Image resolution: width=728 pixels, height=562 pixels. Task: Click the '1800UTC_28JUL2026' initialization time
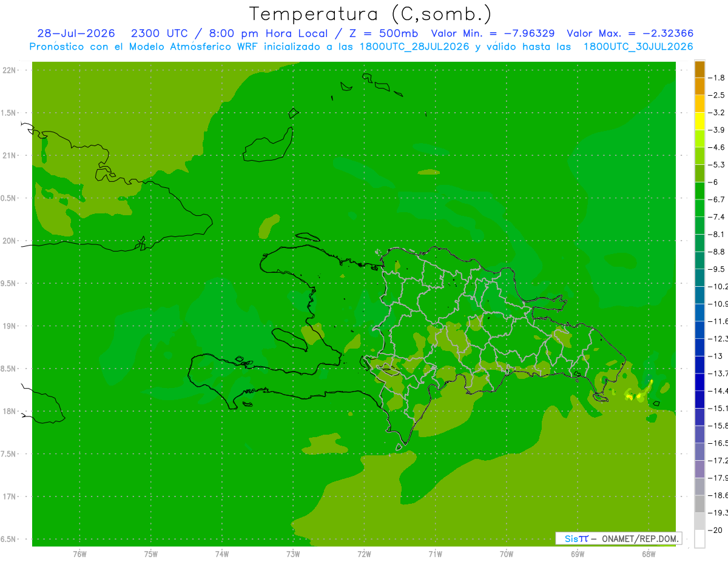(414, 47)
